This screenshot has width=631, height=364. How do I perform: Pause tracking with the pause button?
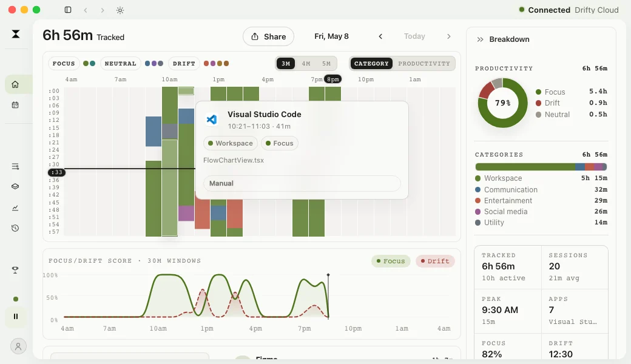[16, 317]
